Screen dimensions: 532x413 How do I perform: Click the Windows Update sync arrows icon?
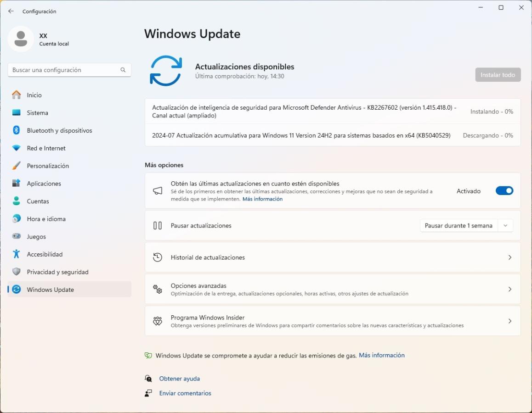tap(166, 71)
